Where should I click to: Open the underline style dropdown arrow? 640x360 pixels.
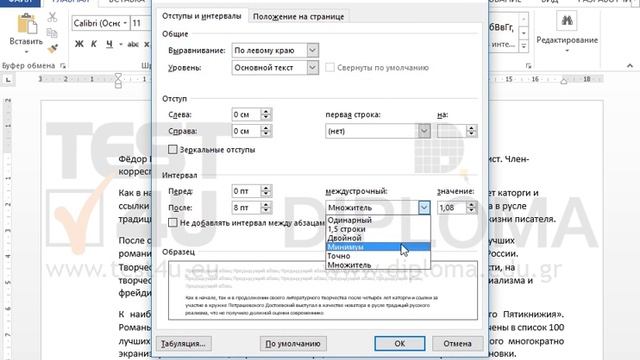coord(121,44)
